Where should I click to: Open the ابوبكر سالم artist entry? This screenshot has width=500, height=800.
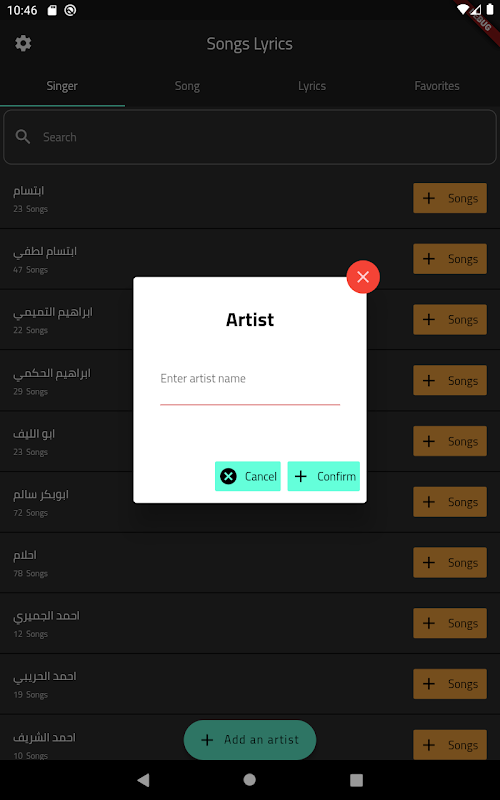pyautogui.click(x=204, y=502)
